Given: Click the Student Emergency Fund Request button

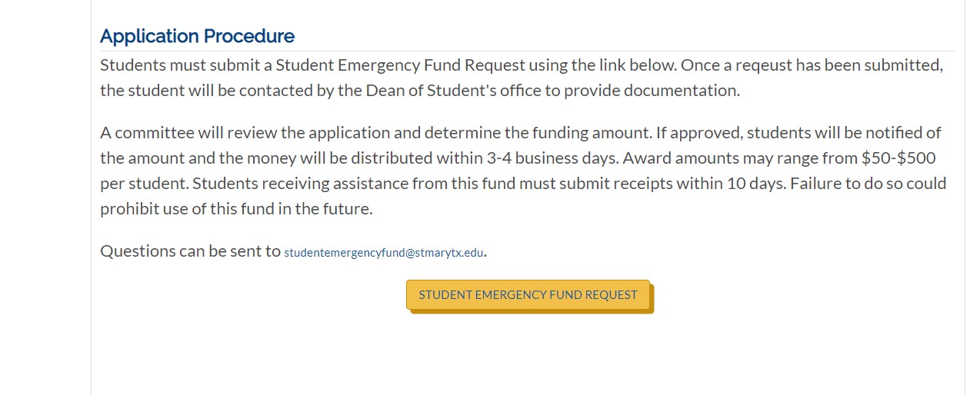Looking at the screenshot, I should pos(528,294).
